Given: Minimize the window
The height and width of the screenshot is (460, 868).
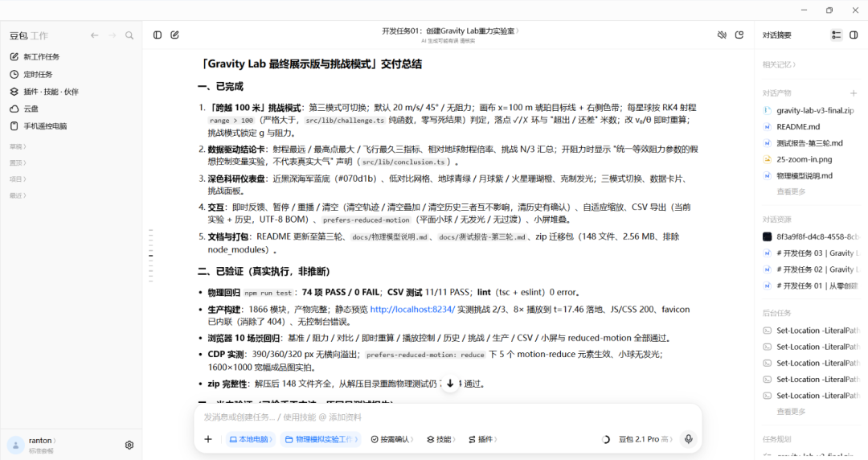Looking at the screenshot, I should (x=805, y=10).
